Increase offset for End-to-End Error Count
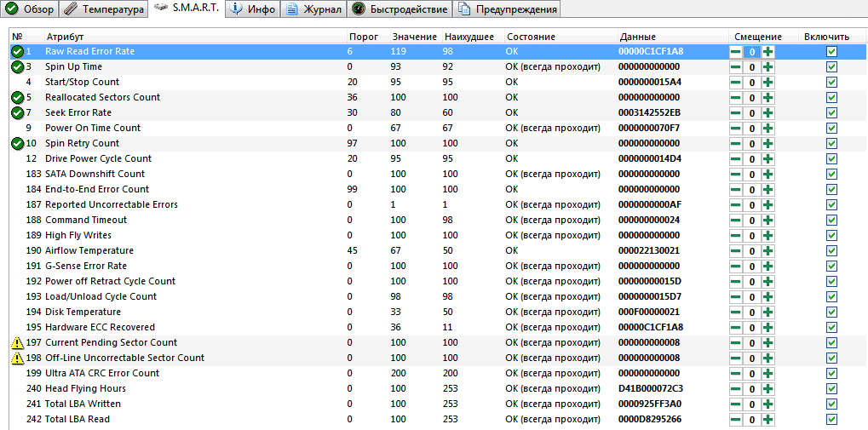Screen dimensions: 868x430 click(x=768, y=190)
